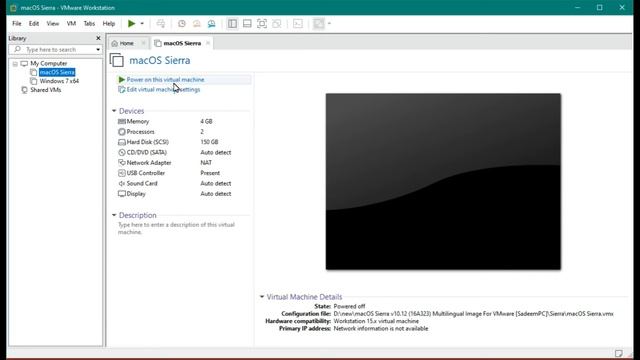Click the Unity mode toolbar icon
This screenshot has height=360, width=640.
[277, 24]
